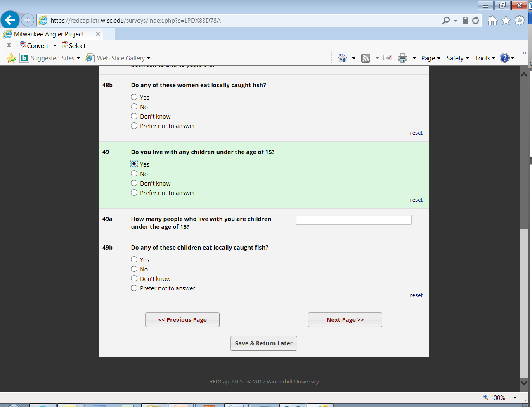
Task: Expand the Suggested Sites dropdown
Action: [x=78, y=58]
